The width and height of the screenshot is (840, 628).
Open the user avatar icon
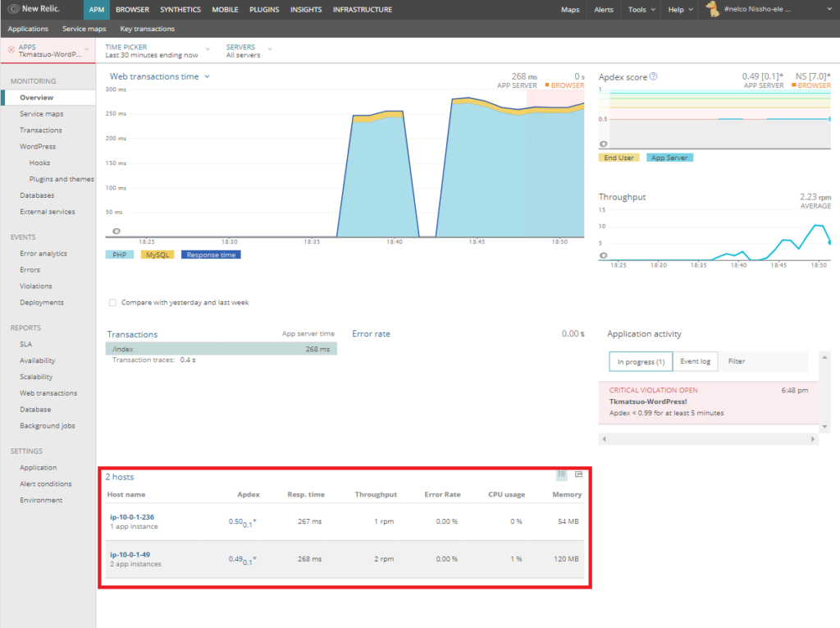click(712, 9)
